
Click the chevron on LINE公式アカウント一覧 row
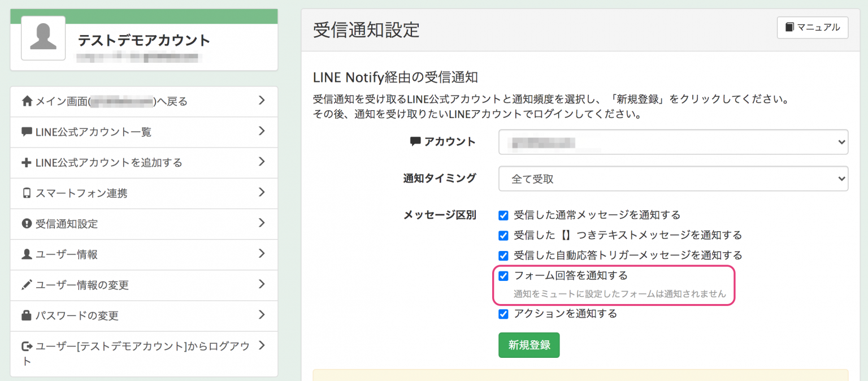(x=262, y=131)
